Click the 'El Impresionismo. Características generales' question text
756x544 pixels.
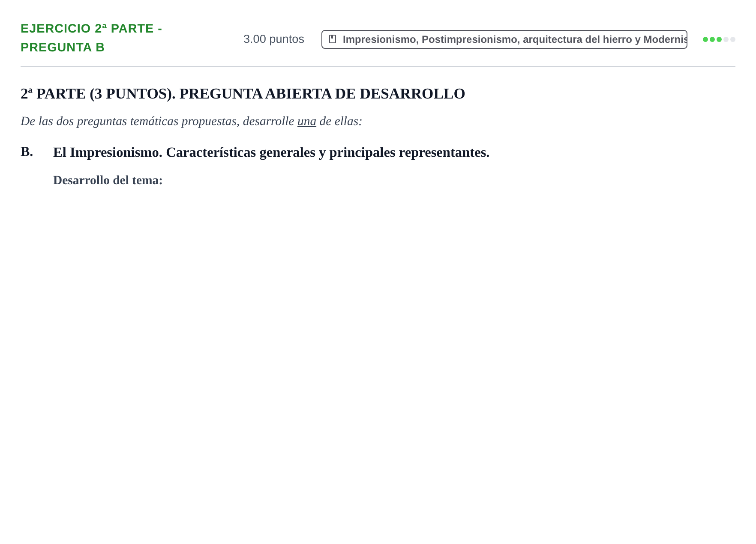point(271,152)
